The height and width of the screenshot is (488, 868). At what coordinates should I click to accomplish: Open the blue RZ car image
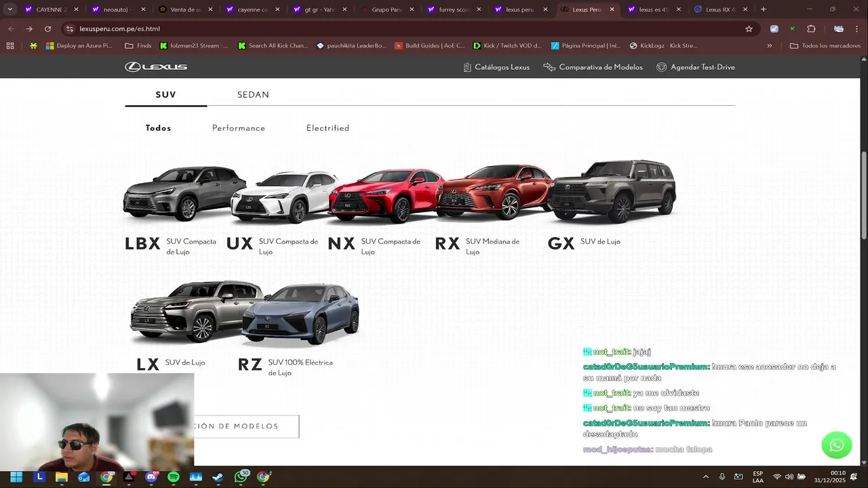click(x=300, y=314)
